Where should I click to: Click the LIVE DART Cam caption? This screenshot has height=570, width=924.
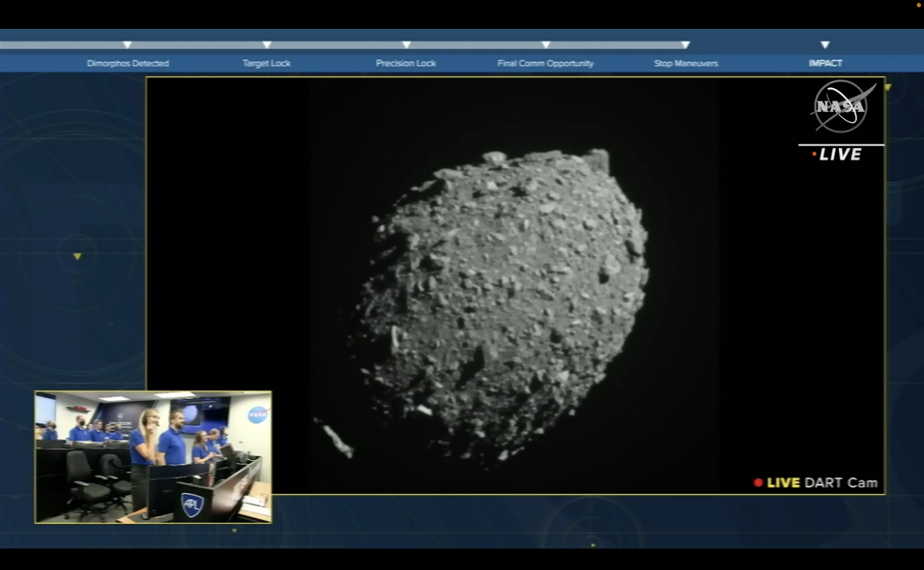click(822, 483)
